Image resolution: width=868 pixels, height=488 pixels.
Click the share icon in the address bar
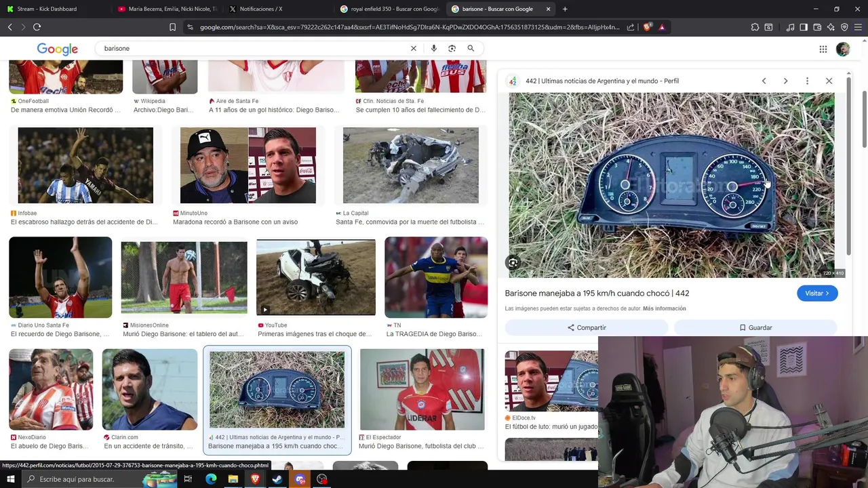point(631,27)
